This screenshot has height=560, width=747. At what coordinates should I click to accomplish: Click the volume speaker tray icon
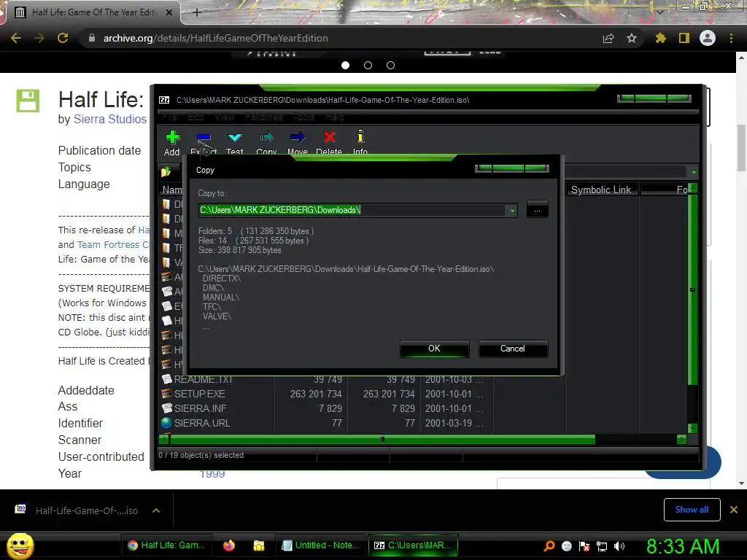[619, 546]
